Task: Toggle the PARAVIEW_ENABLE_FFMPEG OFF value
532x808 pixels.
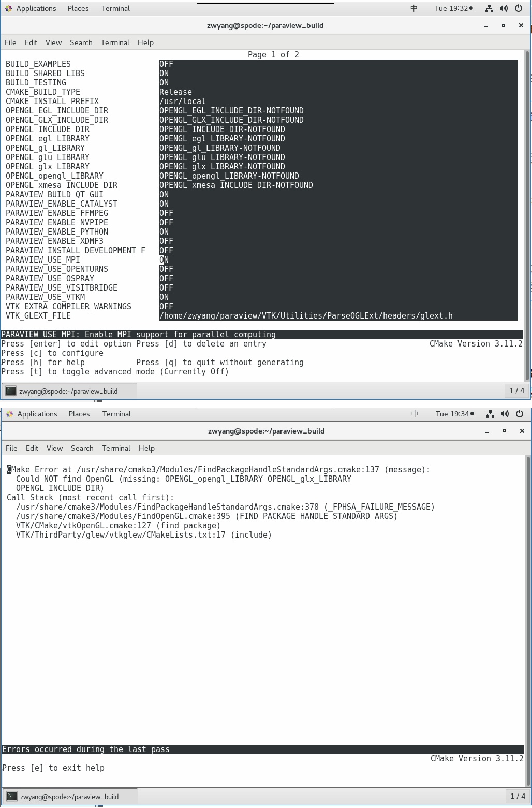Action: click(166, 213)
